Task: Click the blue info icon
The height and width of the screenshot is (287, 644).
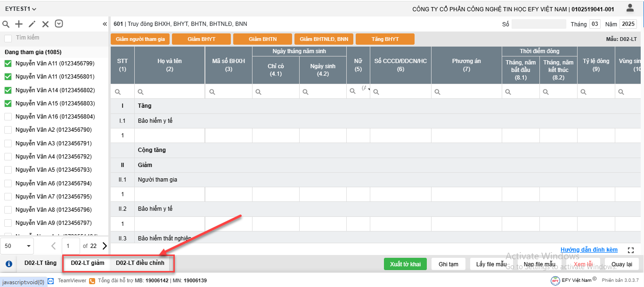Action: (8, 264)
